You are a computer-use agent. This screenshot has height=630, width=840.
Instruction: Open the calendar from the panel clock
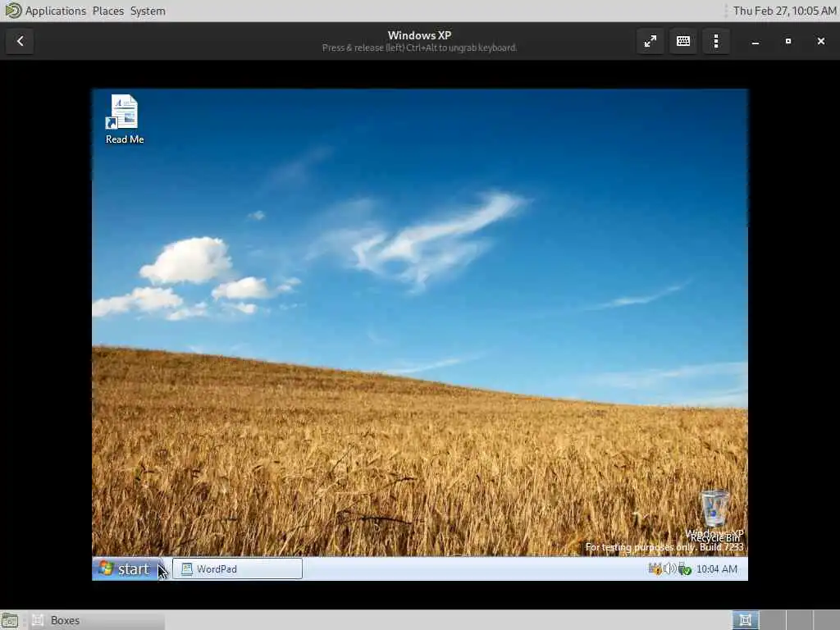click(x=784, y=11)
